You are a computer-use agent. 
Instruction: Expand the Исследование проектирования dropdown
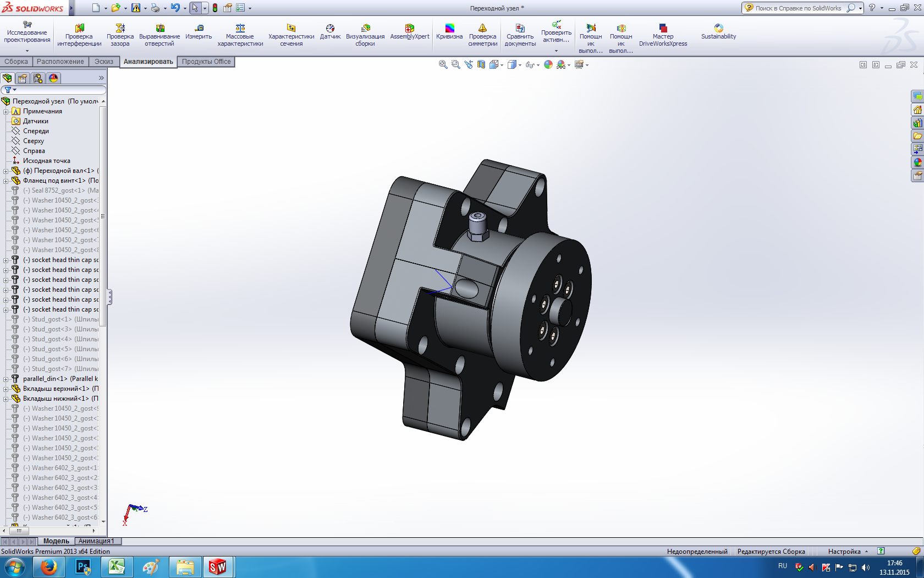[27, 51]
